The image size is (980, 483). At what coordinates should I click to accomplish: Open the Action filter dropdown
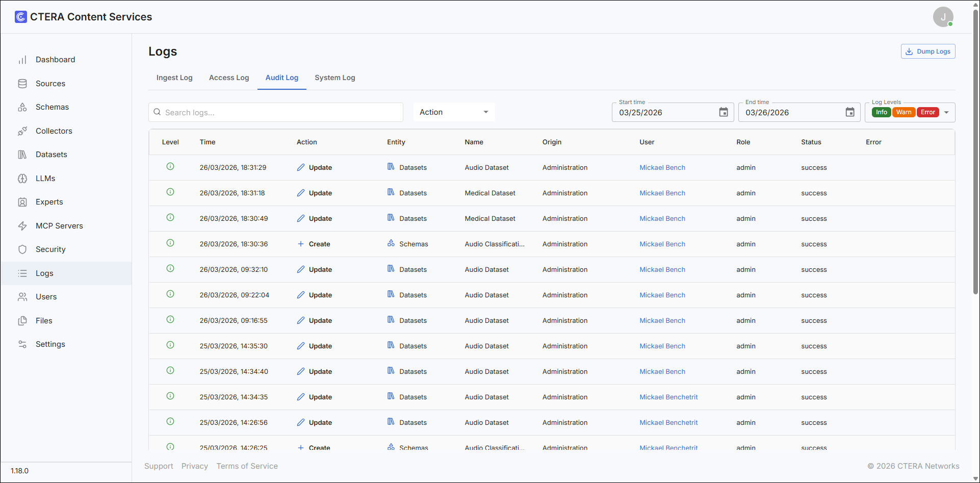coord(454,112)
